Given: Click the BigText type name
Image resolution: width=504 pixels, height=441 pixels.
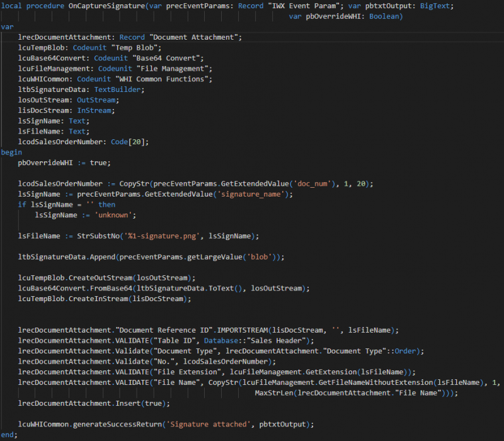Looking at the screenshot, I should [x=435, y=6].
